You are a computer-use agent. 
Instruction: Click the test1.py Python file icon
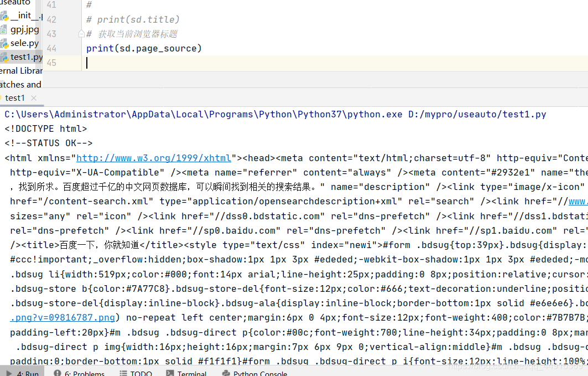tap(4, 58)
